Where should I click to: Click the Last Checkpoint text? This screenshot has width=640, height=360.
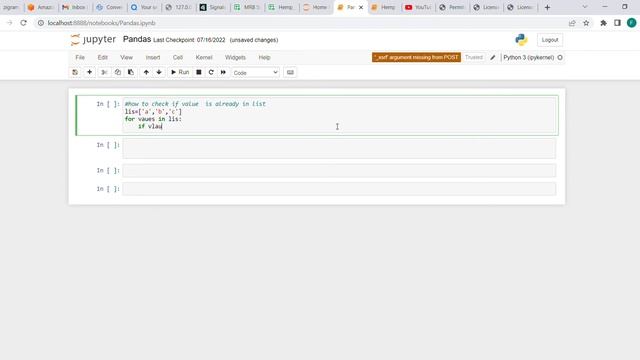click(x=189, y=40)
